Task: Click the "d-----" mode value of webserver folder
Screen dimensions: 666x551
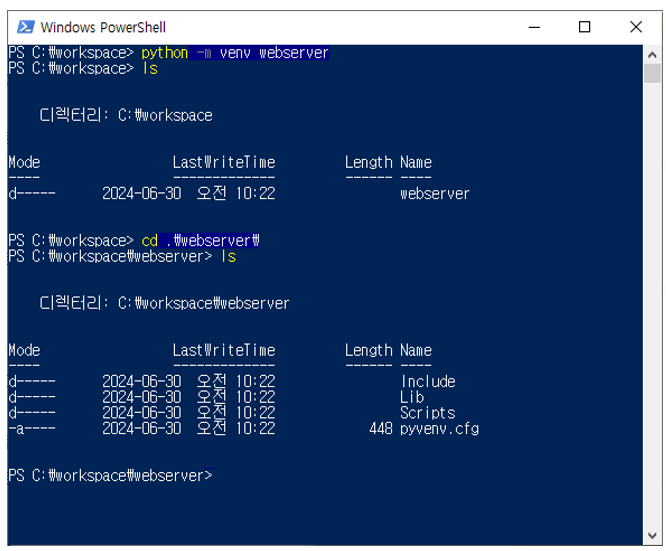Action: (31, 194)
